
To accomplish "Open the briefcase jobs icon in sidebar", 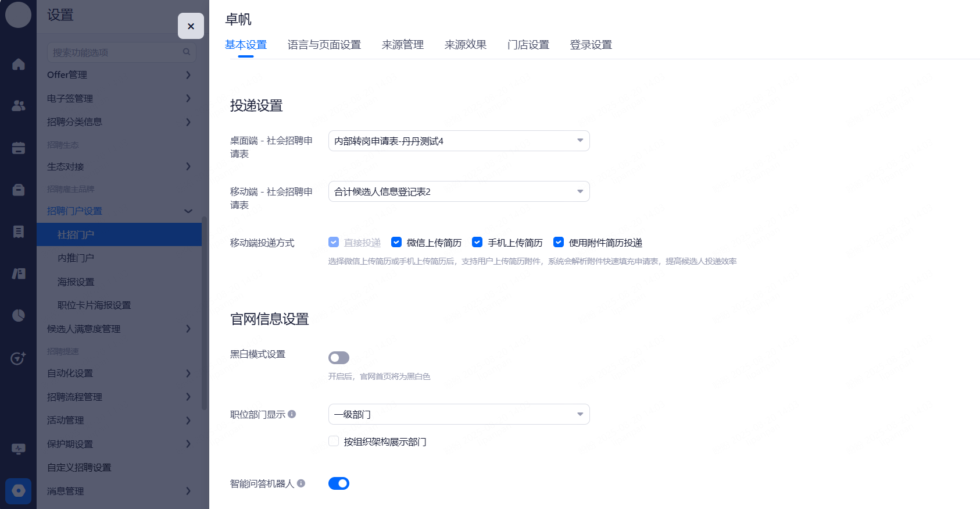I will coord(18,190).
